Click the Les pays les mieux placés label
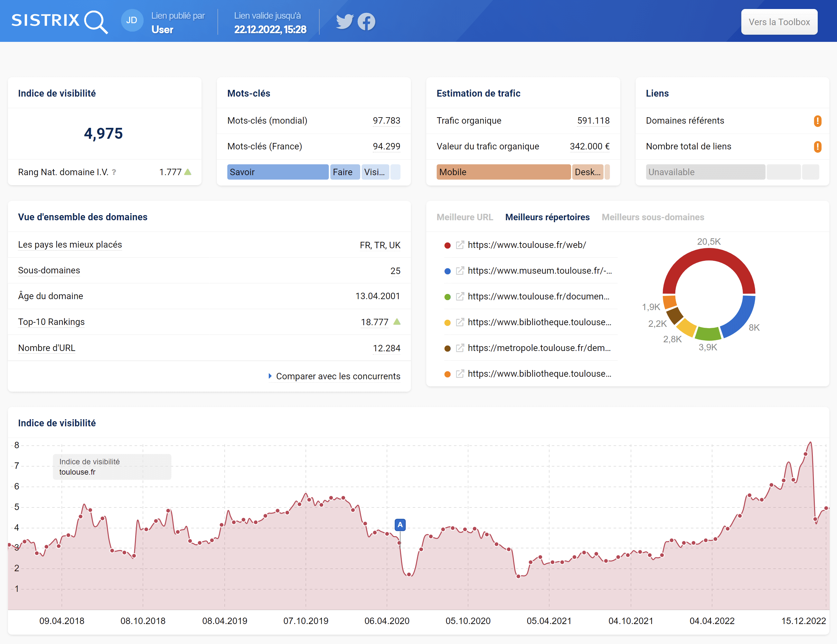The width and height of the screenshot is (837, 644). pos(70,245)
